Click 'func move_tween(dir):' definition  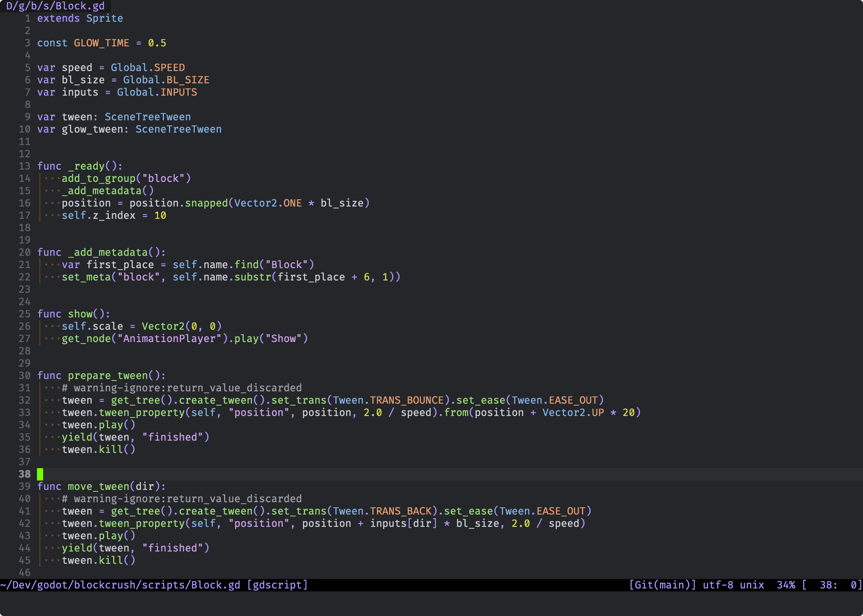coord(102,487)
